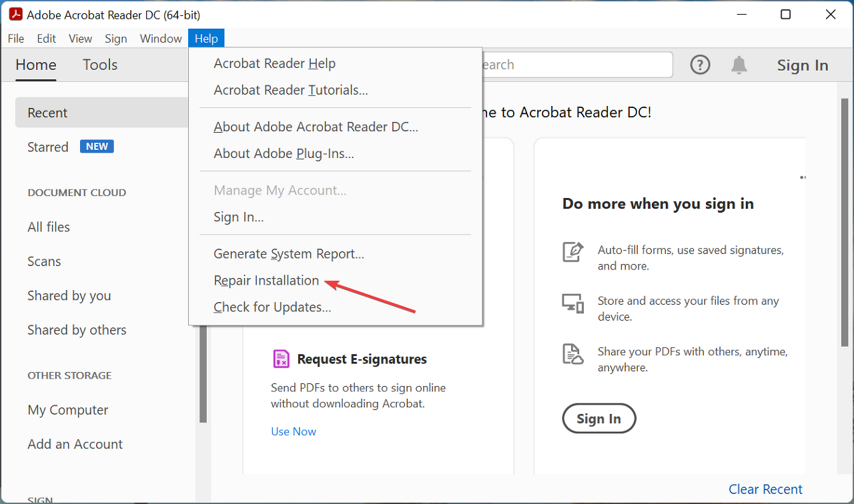Switch to the Home tab
854x504 pixels.
pos(36,65)
